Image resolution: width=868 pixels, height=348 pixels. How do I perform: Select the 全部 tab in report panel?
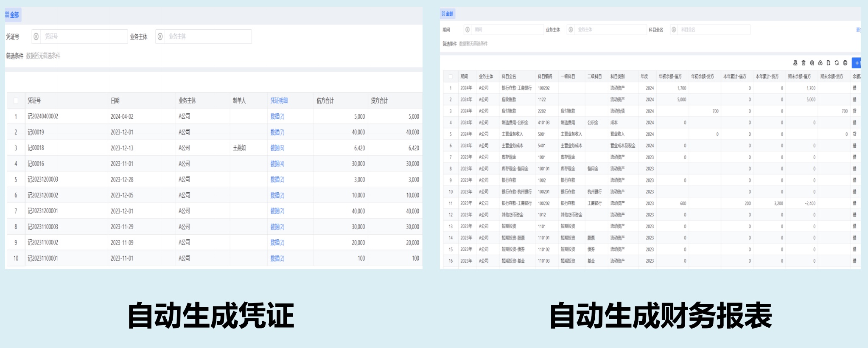pos(448,14)
